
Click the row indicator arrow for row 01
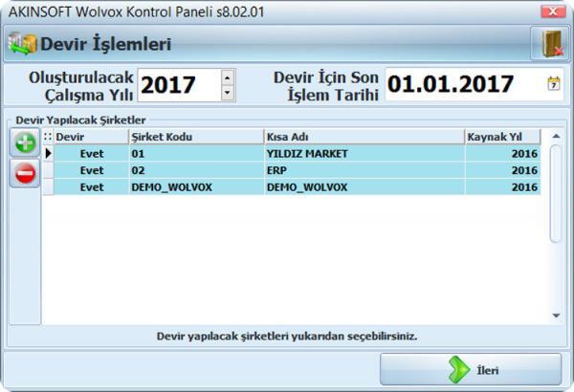tap(48, 153)
